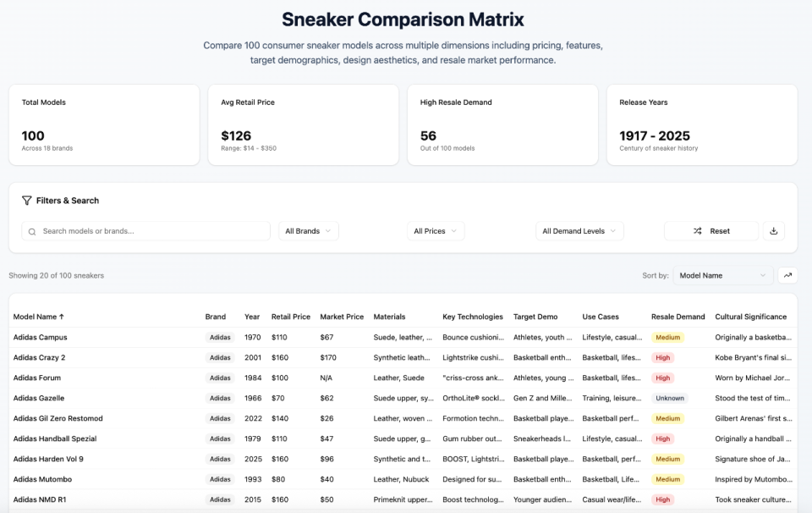The width and height of the screenshot is (812, 513).
Task: Open the All Prices dropdown
Action: tap(436, 231)
